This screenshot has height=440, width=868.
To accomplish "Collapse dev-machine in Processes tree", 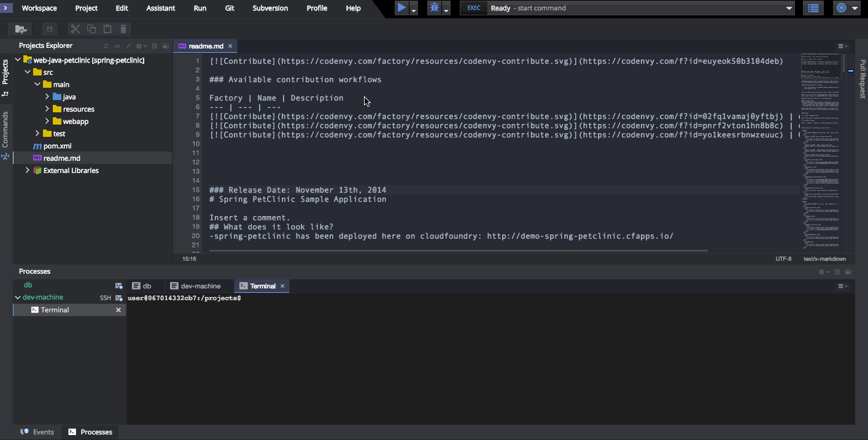I will [18, 297].
